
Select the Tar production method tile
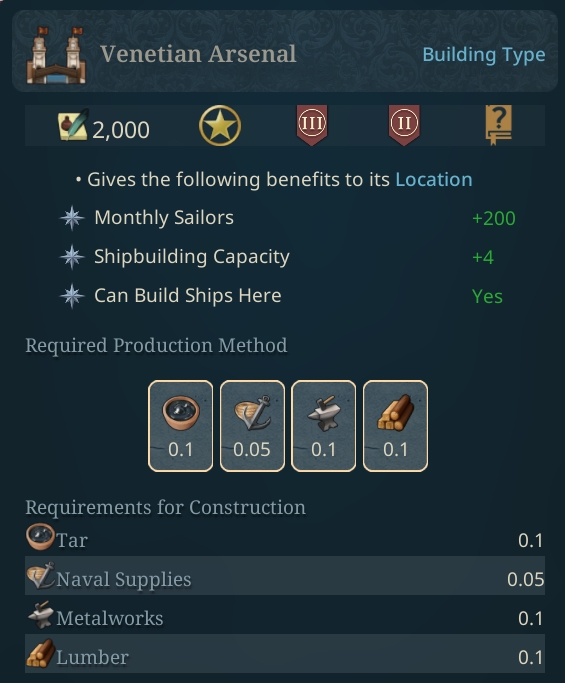pyautogui.click(x=181, y=426)
